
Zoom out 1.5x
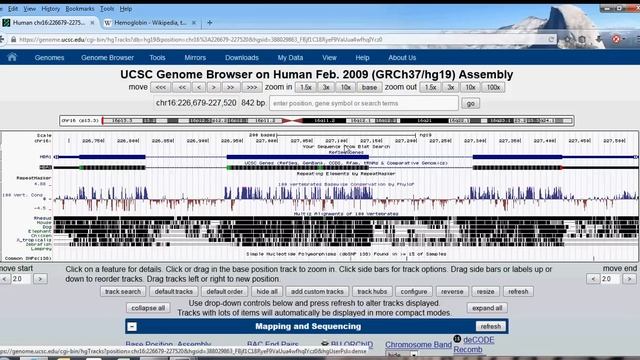(x=430, y=87)
